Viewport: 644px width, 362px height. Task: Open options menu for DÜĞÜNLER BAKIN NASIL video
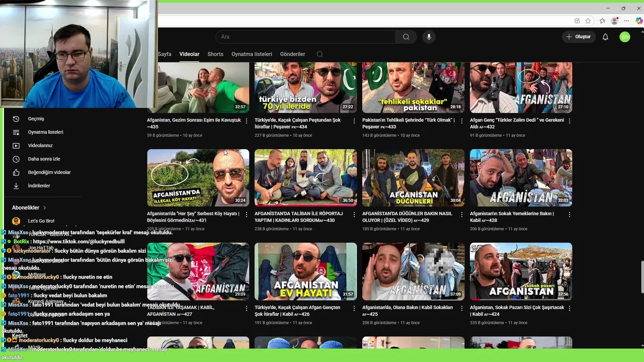[461, 214]
